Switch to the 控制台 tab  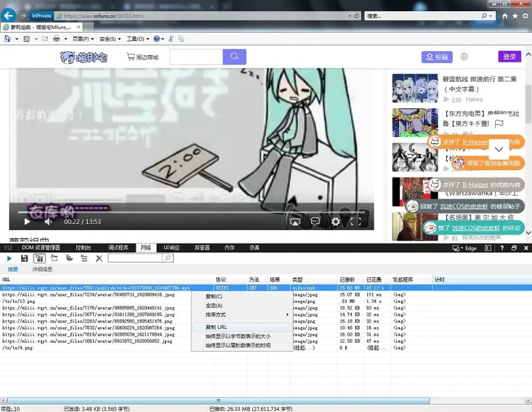[83, 248]
